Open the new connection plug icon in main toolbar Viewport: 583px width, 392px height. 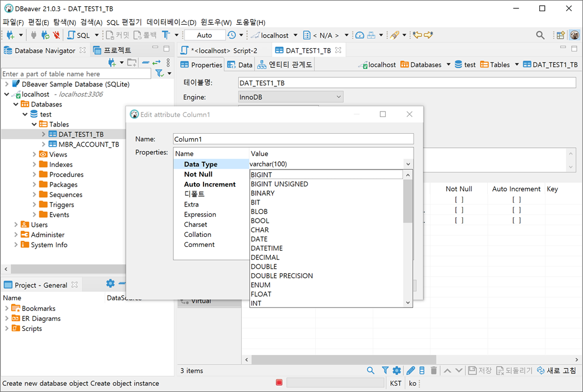11,35
